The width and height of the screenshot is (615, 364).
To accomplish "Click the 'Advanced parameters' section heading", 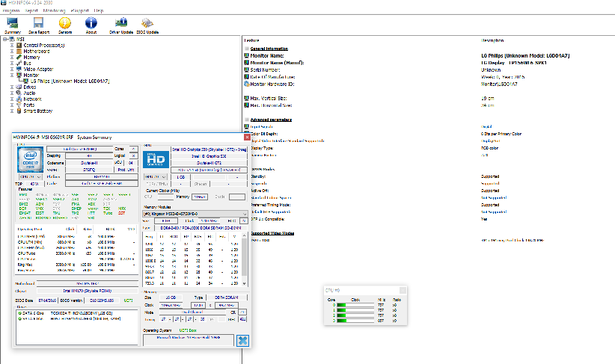I will click(x=271, y=120).
